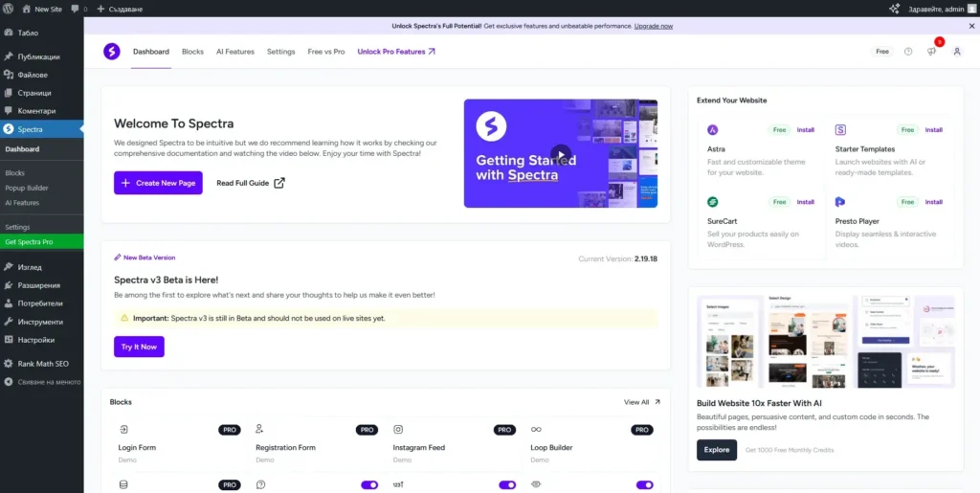980x493 pixels.
Task: Open the help question-mark icon
Action: (908, 52)
